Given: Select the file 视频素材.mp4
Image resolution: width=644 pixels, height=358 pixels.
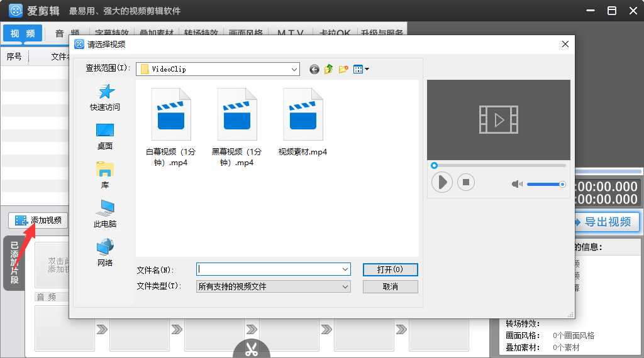Looking at the screenshot, I should (303, 122).
